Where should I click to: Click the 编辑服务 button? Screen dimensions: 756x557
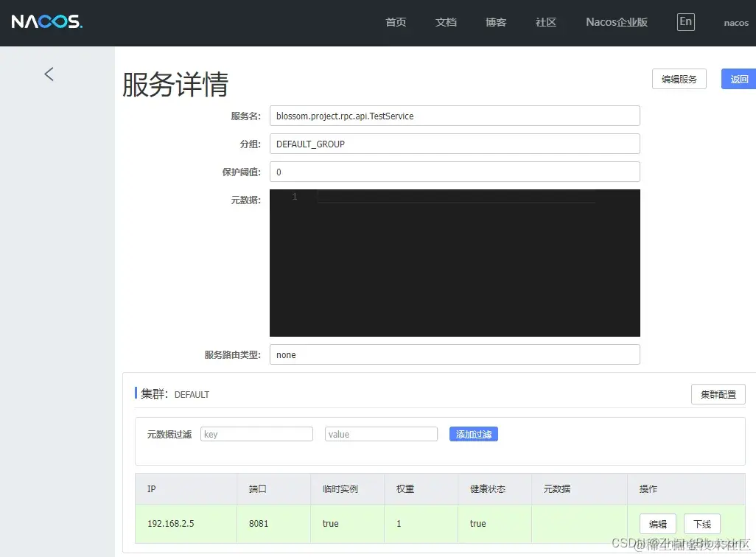click(679, 79)
